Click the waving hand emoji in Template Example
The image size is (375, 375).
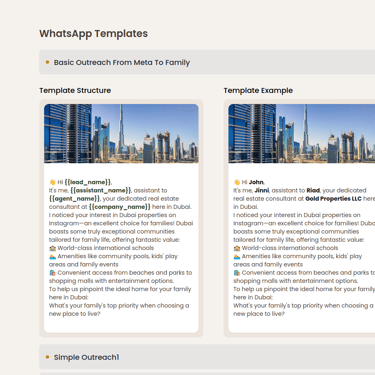[237, 182]
